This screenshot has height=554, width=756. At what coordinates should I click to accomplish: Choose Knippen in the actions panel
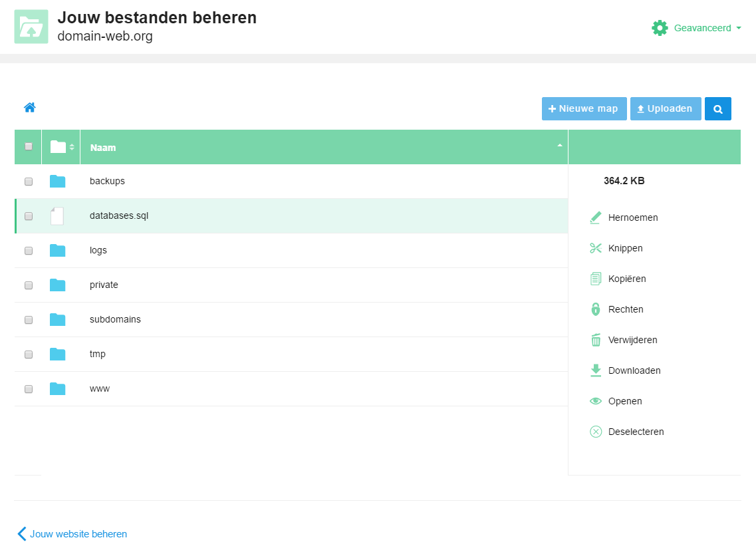click(625, 248)
